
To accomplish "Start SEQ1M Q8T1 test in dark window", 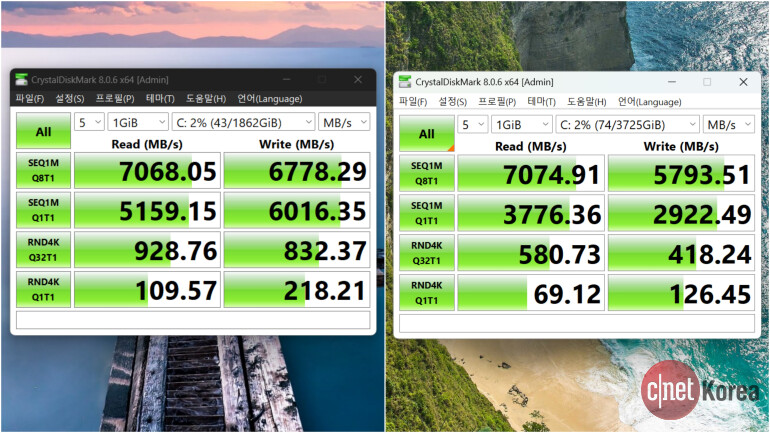I will [43, 170].
